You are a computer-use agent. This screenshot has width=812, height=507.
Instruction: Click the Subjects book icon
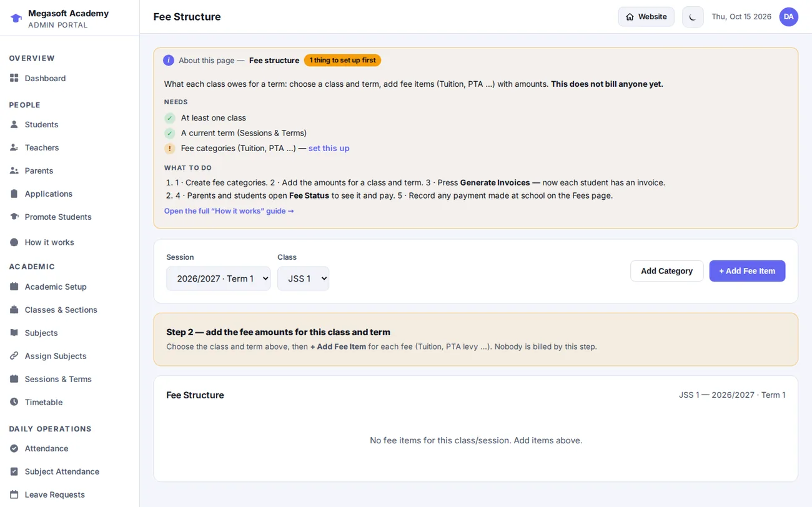(14, 333)
